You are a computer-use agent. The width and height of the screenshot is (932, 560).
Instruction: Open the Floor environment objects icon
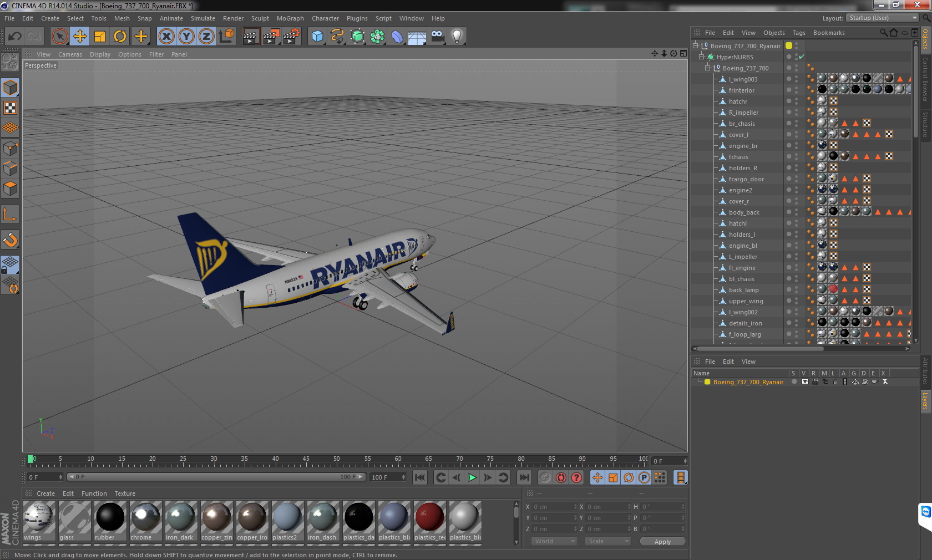click(x=417, y=37)
